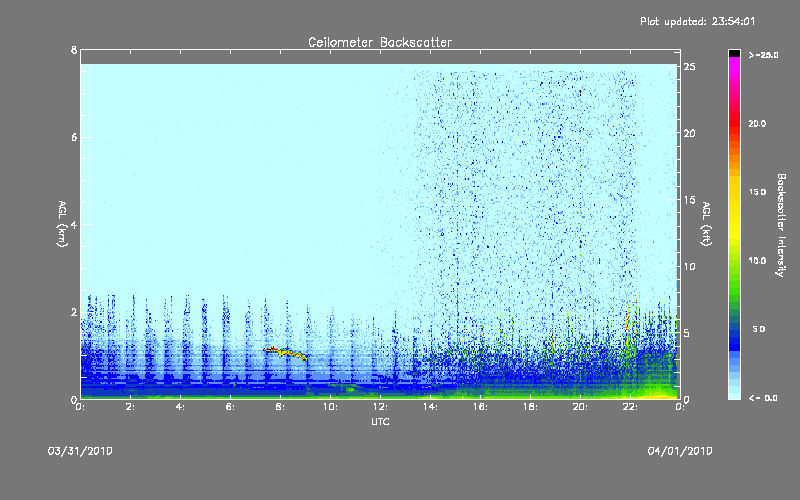
Task: Click the "Backscatter Intensity" colorbar label
Action: click(781, 225)
